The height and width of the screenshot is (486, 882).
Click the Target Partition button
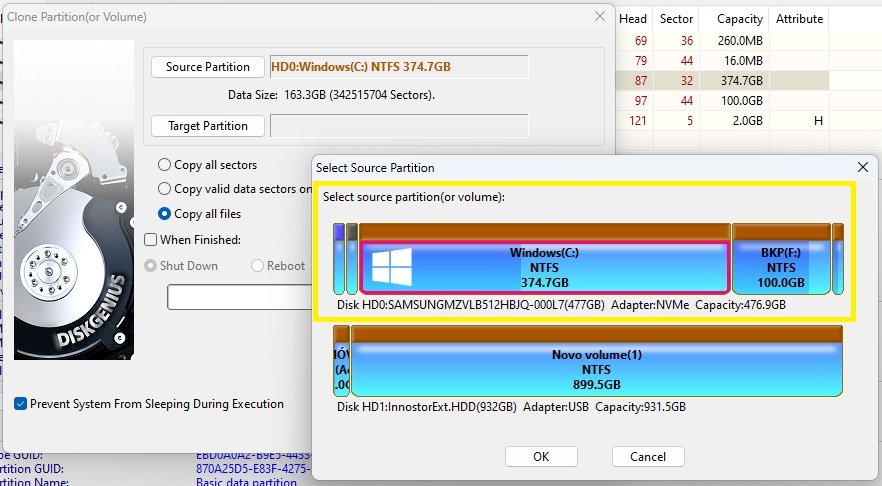[x=208, y=126]
